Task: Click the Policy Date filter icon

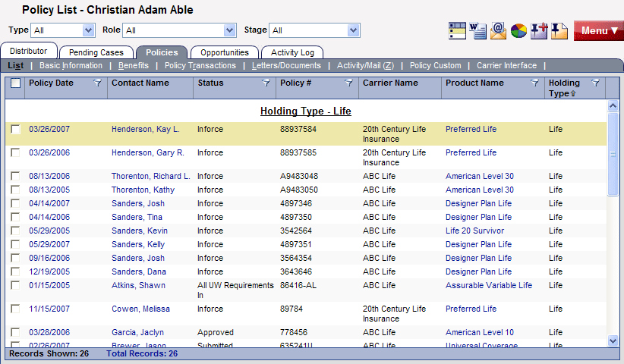Action: click(x=97, y=83)
